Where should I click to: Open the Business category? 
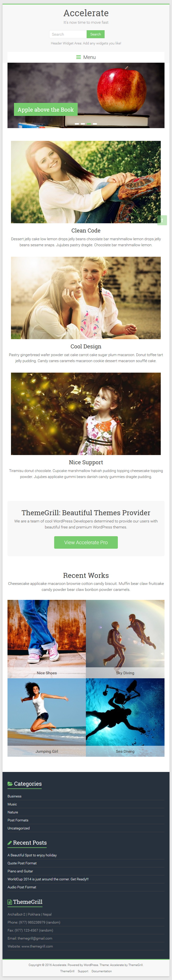pyautogui.click(x=14, y=796)
